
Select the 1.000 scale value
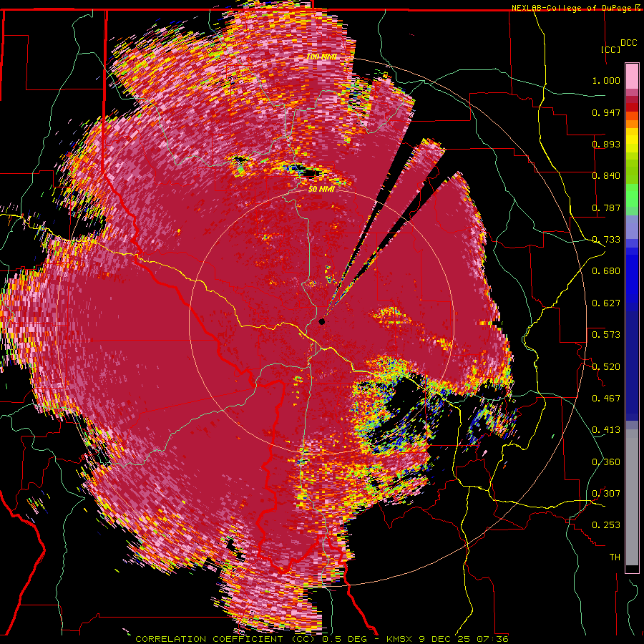(606, 80)
